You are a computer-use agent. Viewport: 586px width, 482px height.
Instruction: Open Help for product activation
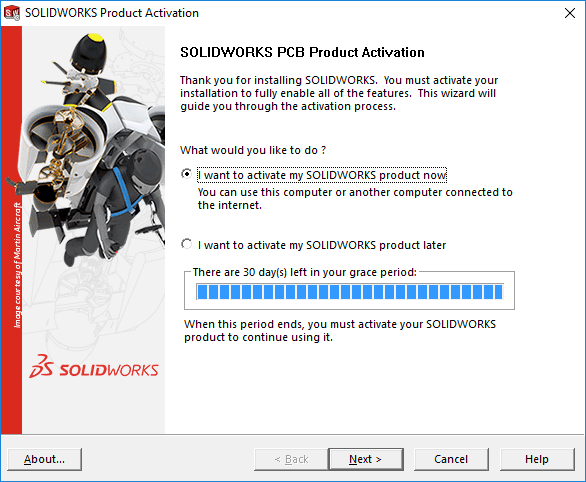tap(537, 459)
